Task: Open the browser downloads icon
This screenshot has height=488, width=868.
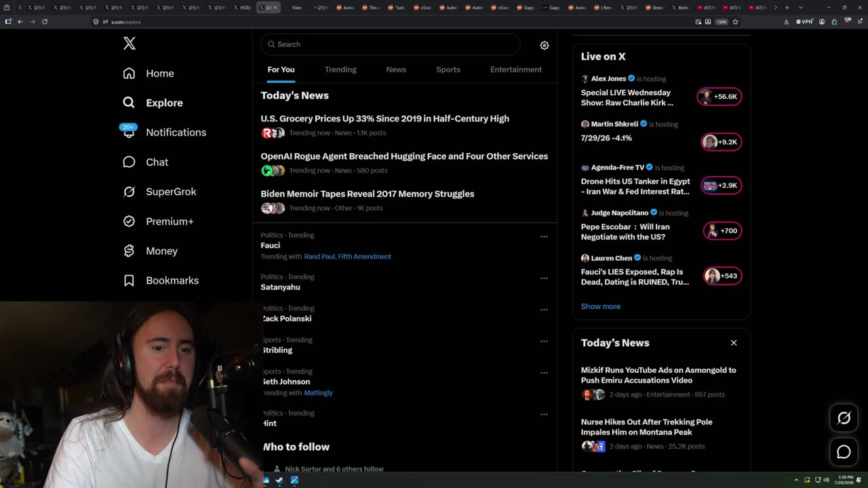Action: (x=786, y=22)
